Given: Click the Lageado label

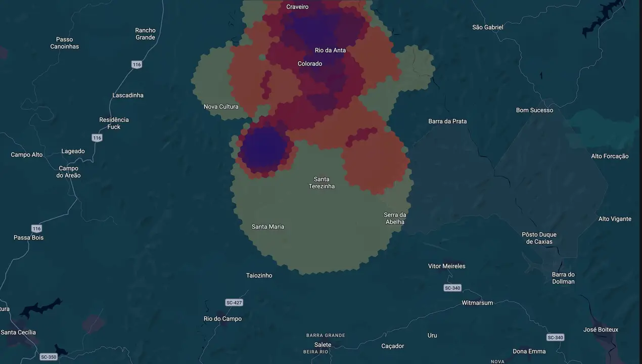Looking at the screenshot, I should coord(73,151).
